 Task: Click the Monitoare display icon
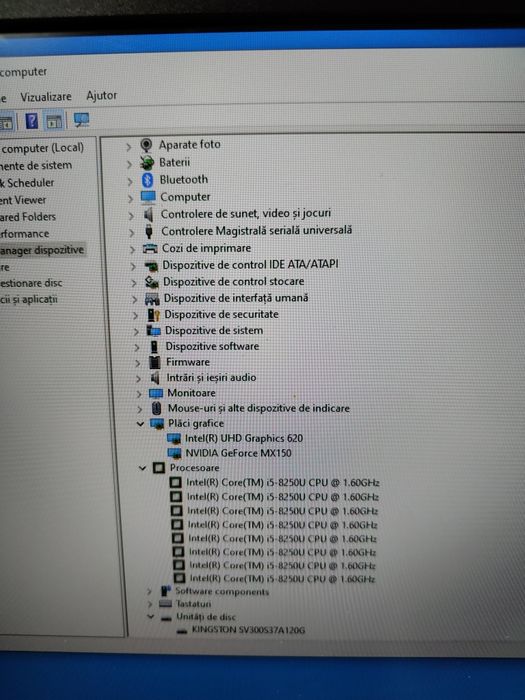point(156,393)
